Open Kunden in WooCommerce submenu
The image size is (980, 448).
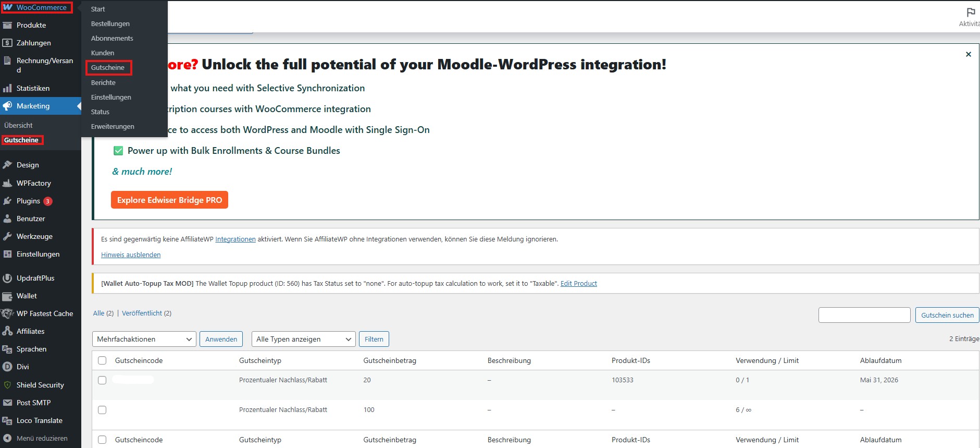coord(103,53)
